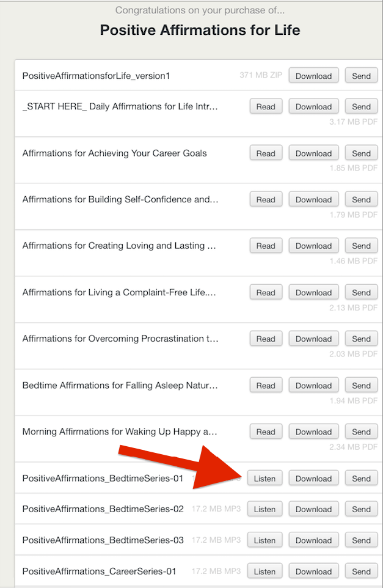Image resolution: width=383 pixels, height=588 pixels.
Task: Listen to PositiveAffirmations_CareerSeries-01
Action: tap(264, 571)
